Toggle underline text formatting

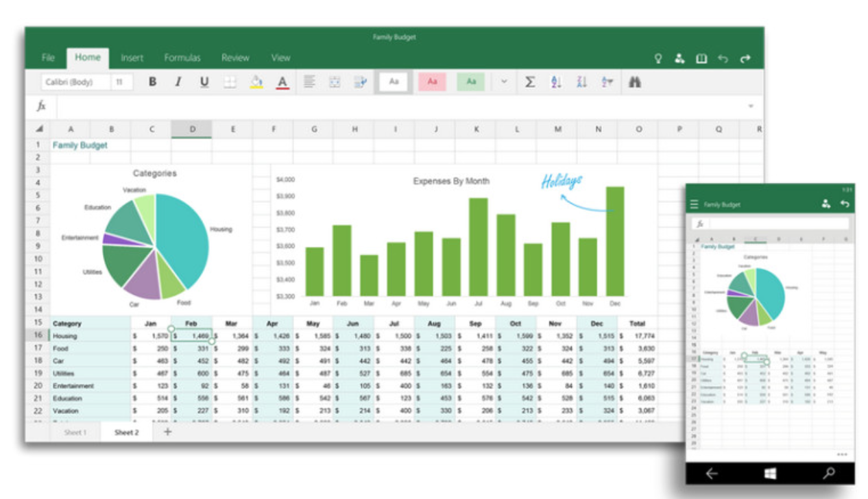(204, 82)
